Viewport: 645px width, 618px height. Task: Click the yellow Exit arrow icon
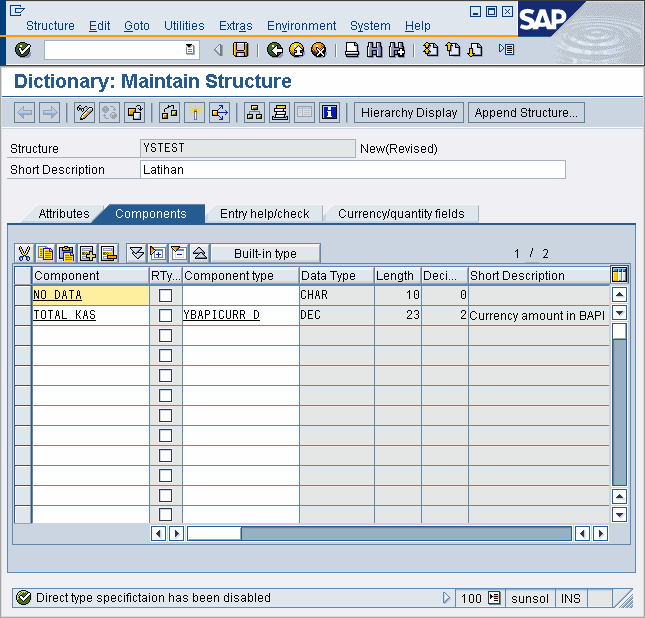297,50
